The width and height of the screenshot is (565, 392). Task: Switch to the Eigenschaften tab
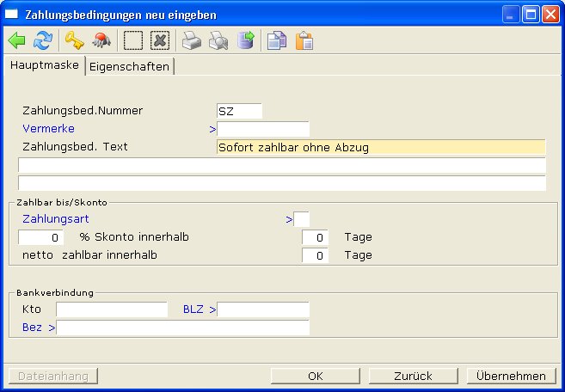click(x=129, y=66)
